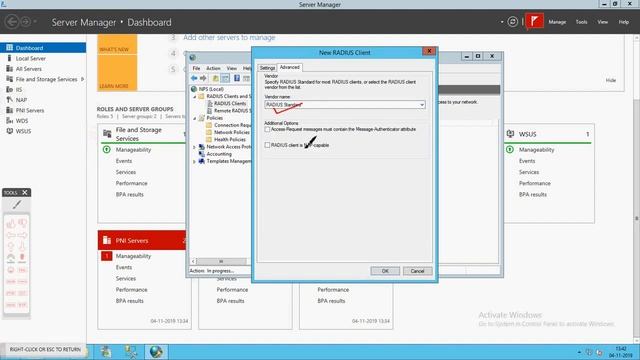
Task: Switch to the Advanced tab
Action: click(x=290, y=67)
